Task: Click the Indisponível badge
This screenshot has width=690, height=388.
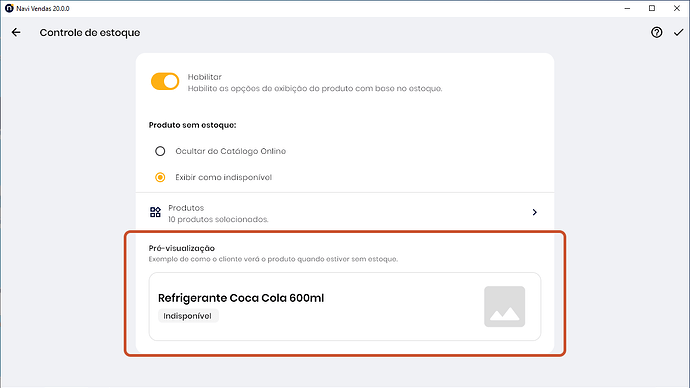Action: 187,316
